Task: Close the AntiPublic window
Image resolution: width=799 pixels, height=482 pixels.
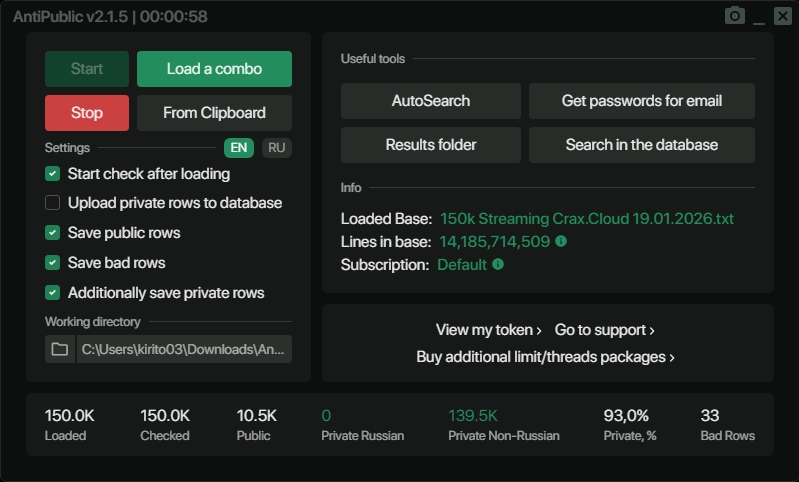Action: [782, 16]
